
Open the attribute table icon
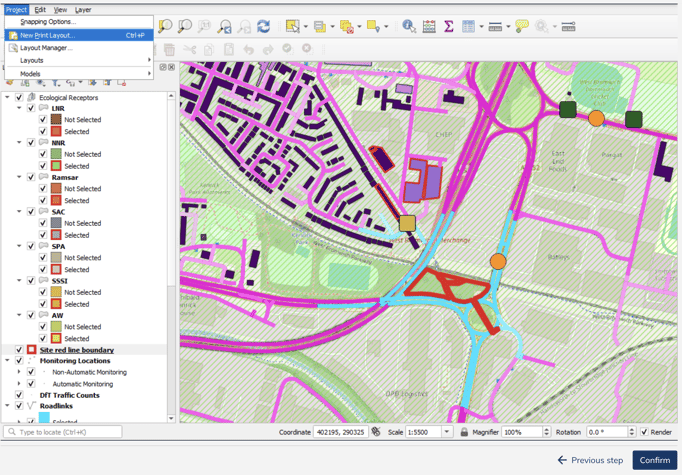[468, 27]
